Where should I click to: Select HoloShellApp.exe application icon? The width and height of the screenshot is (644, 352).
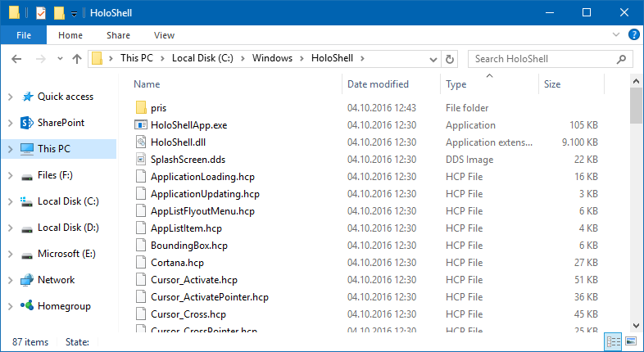(141, 125)
